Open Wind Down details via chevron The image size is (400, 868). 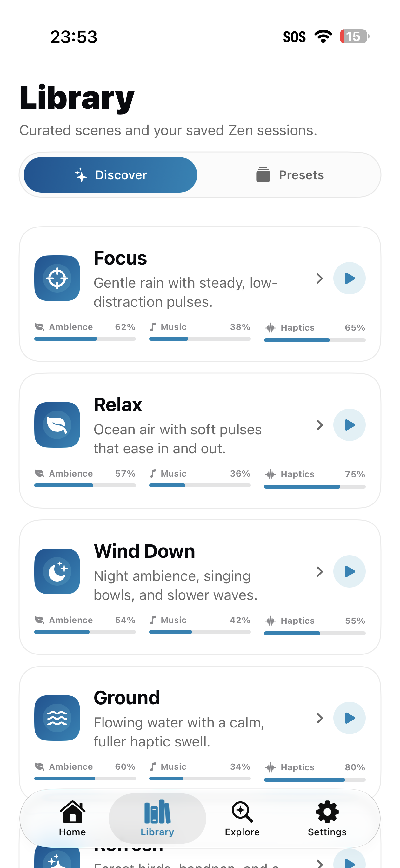[x=319, y=571]
